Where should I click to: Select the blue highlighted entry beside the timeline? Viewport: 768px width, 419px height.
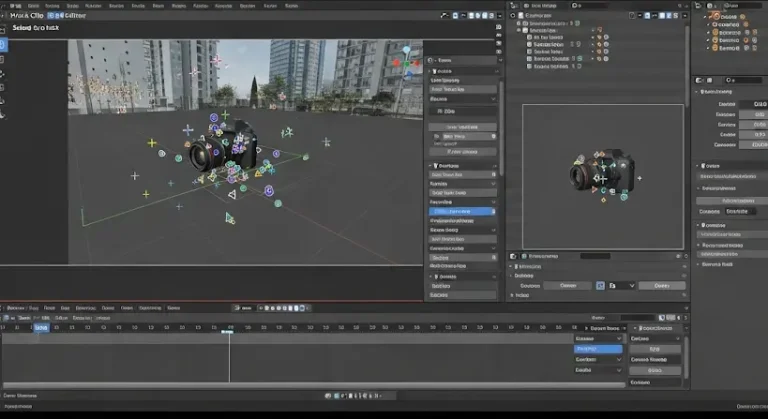598,349
